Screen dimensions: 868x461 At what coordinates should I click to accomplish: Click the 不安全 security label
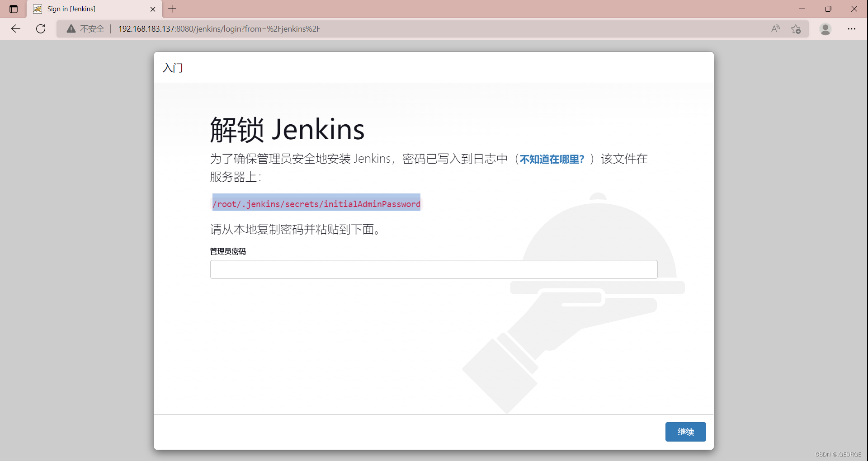click(92, 29)
